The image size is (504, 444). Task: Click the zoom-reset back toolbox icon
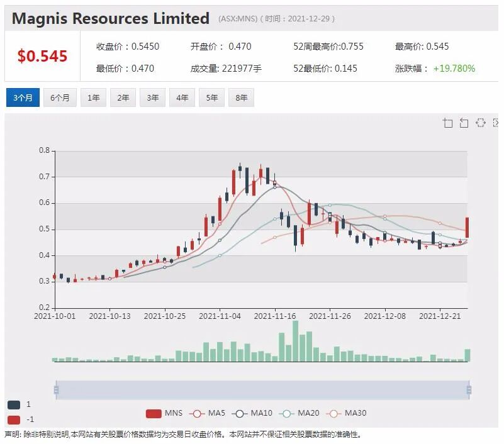point(464,123)
